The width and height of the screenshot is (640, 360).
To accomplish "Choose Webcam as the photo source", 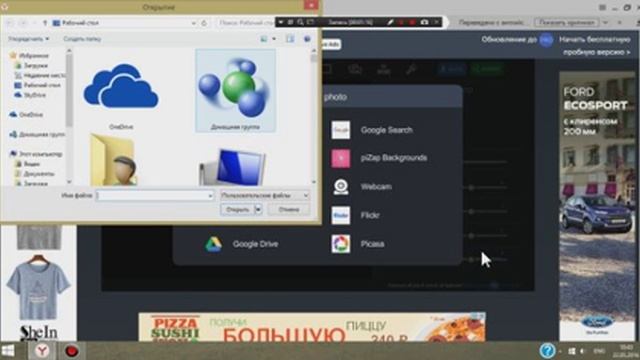I will click(362, 187).
